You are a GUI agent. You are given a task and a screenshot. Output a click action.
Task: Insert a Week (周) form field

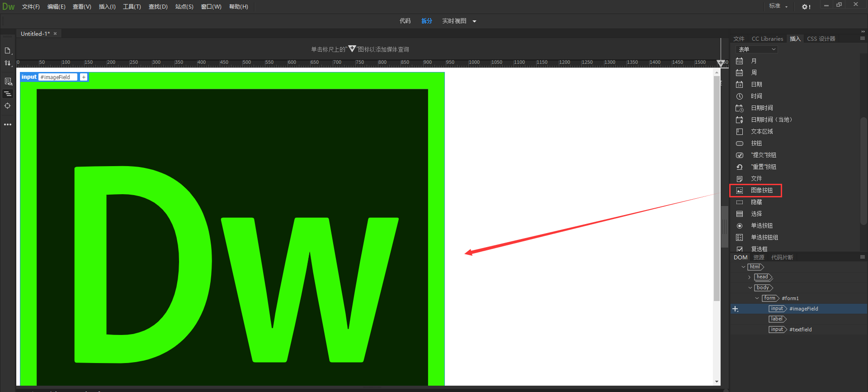[x=753, y=72]
